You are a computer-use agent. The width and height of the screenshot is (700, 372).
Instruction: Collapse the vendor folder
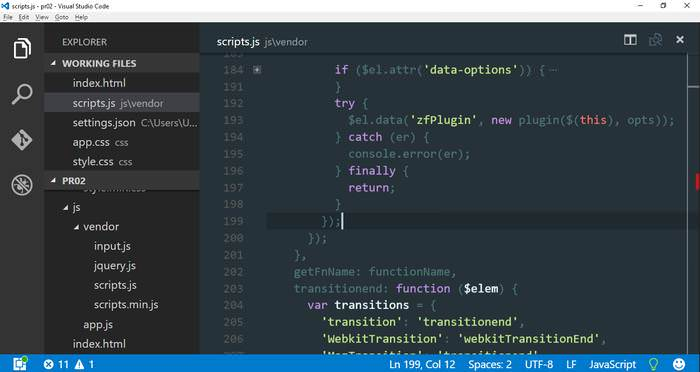point(77,227)
